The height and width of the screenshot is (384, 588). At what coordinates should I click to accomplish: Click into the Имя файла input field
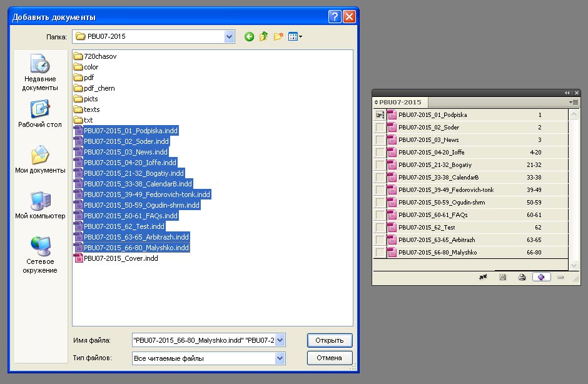click(204, 340)
